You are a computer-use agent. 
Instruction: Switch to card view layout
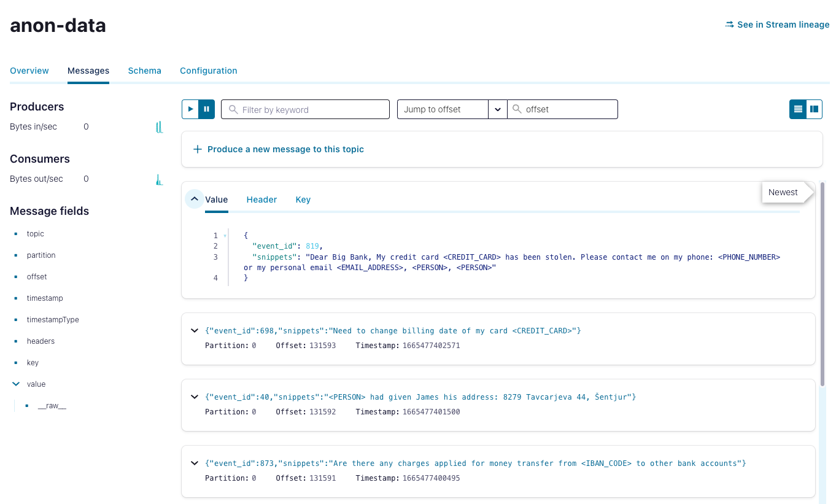click(x=814, y=109)
